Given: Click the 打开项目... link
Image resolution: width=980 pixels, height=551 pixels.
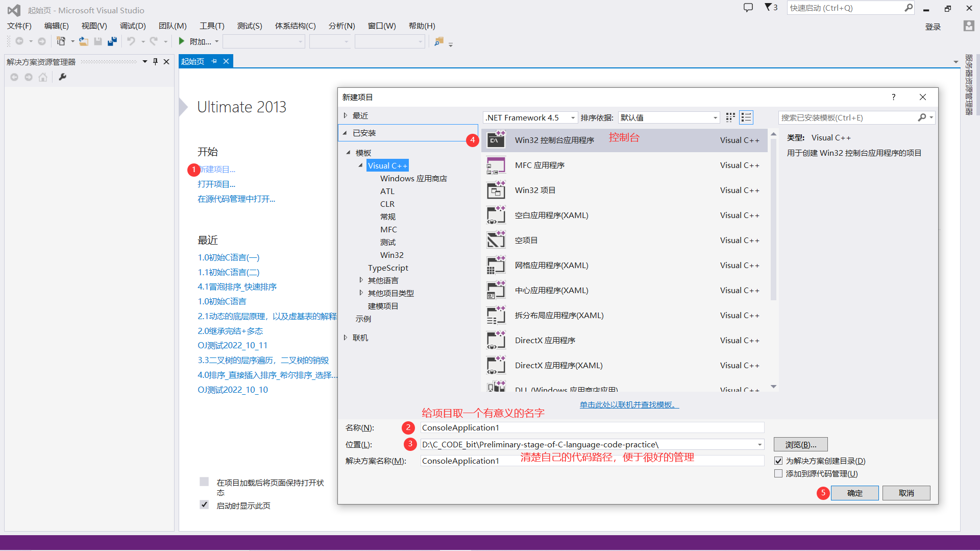Looking at the screenshot, I should coord(216,184).
